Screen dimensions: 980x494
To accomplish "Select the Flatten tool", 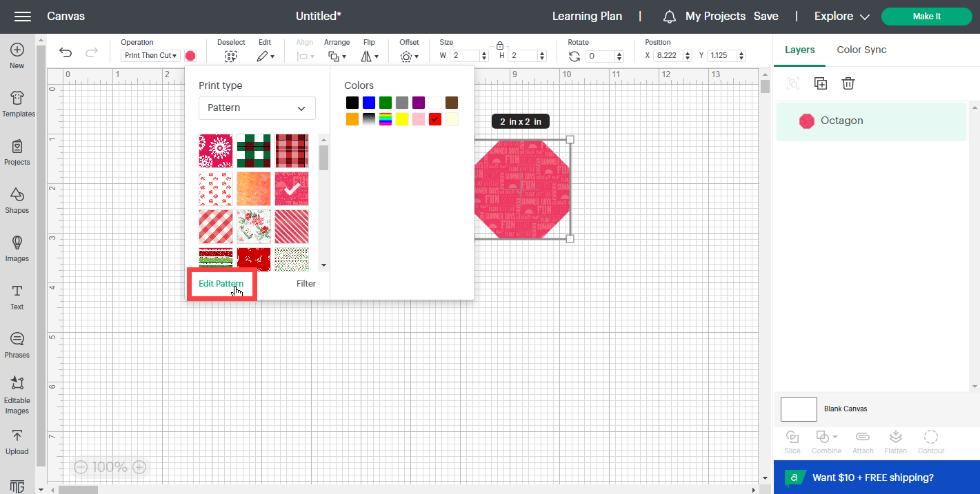I will click(895, 441).
